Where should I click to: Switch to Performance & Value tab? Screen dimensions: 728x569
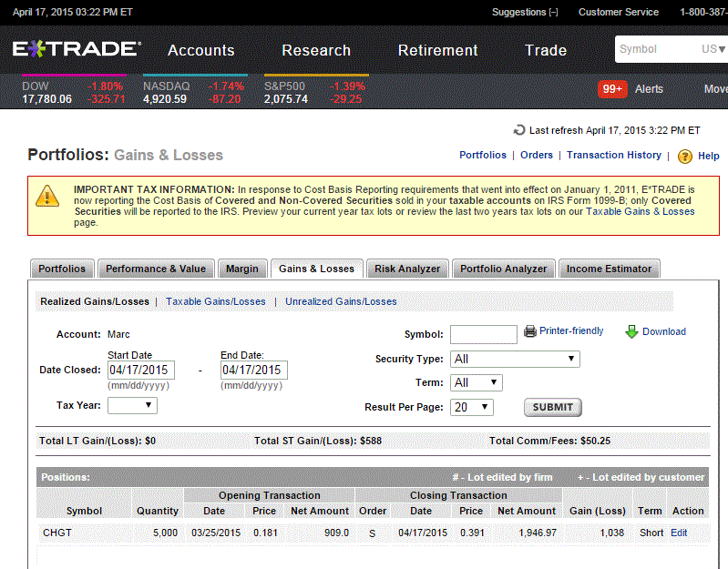click(x=156, y=269)
